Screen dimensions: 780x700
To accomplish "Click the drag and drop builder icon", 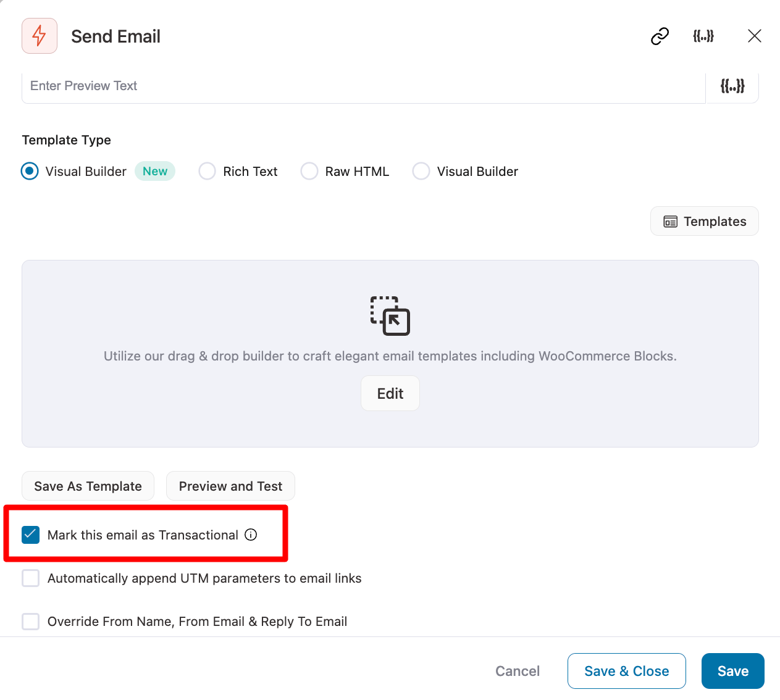I will pos(390,316).
